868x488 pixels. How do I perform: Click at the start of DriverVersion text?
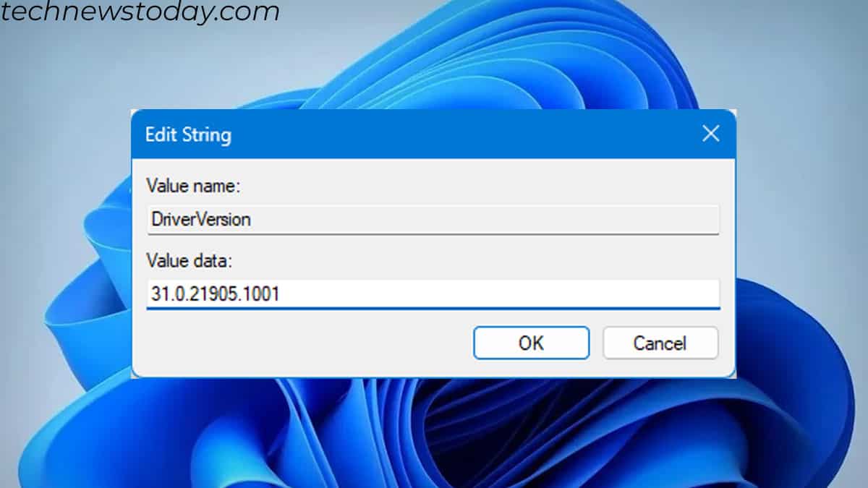(x=154, y=219)
